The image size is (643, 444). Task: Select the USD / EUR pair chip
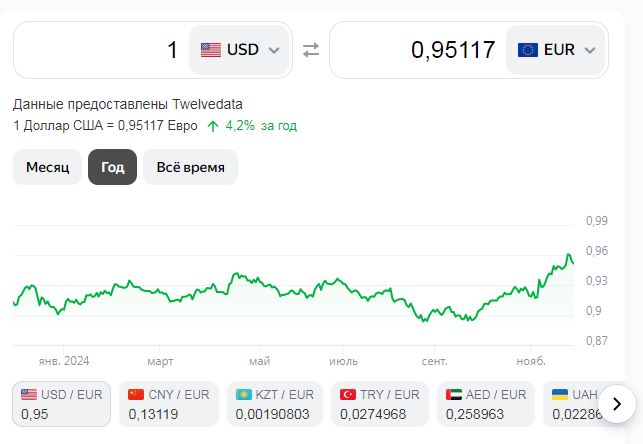[61, 404]
